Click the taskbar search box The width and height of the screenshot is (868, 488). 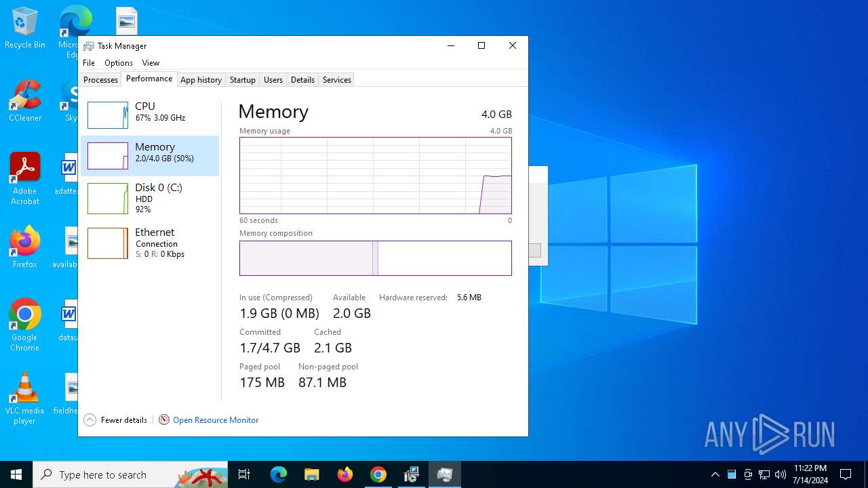click(130, 474)
